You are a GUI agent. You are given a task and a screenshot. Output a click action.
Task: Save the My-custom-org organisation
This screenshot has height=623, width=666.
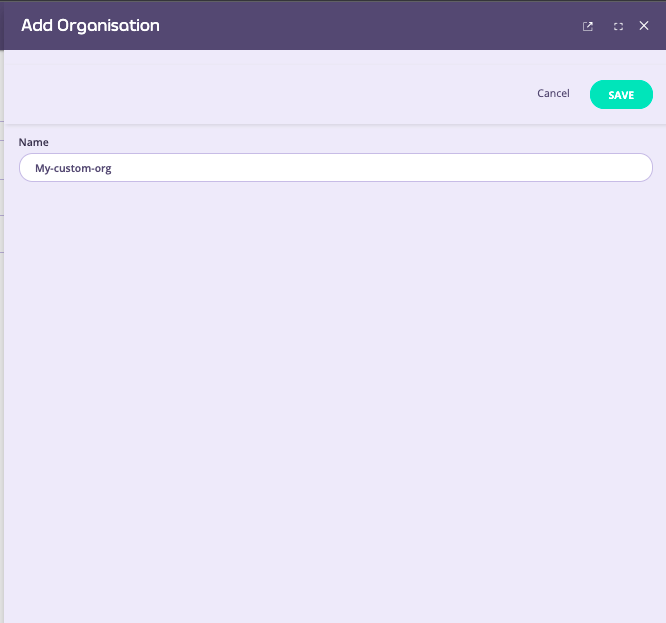(621, 94)
